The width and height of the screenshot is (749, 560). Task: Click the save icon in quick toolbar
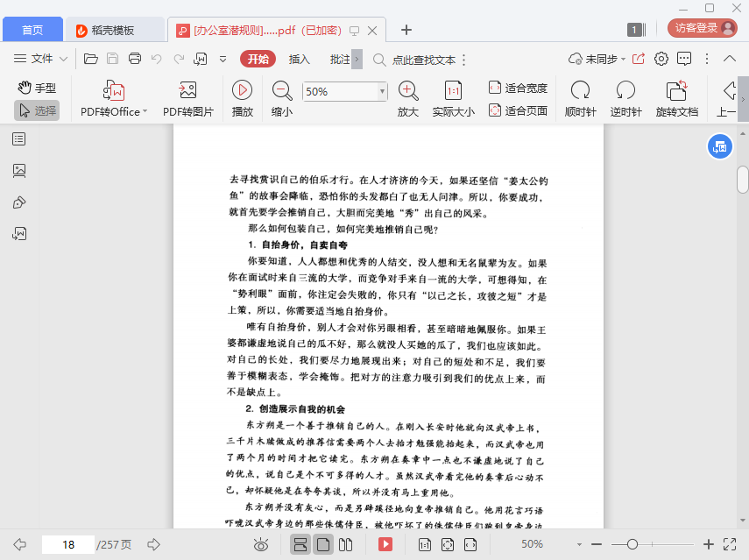(113, 59)
